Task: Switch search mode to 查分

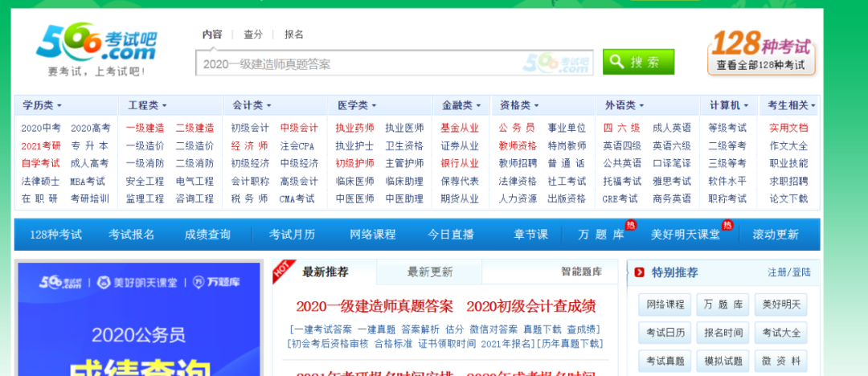Action: 253,35
